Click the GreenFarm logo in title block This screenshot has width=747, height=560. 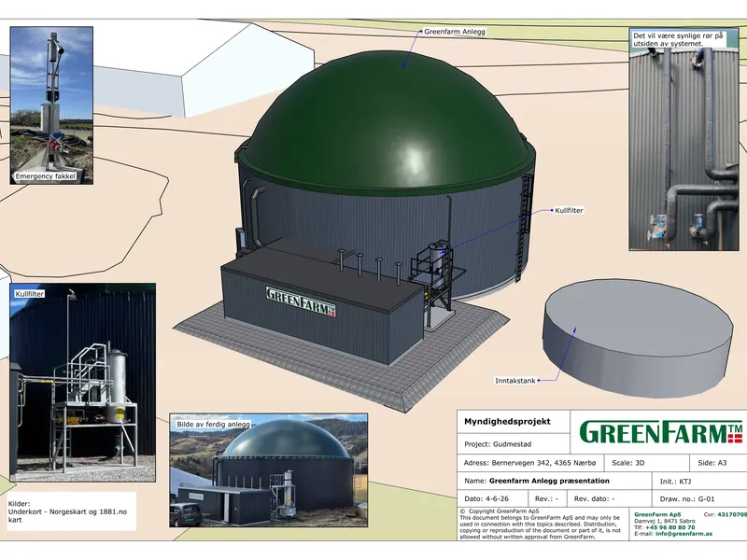[660, 432]
